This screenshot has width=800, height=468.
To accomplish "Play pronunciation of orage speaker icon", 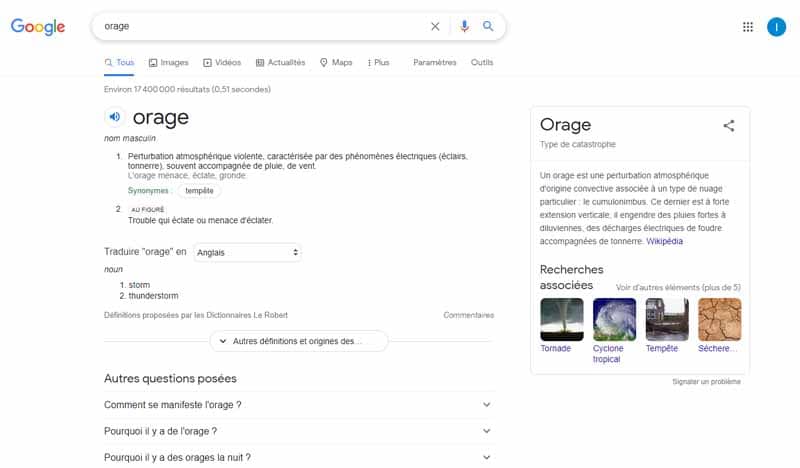I will [x=115, y=117].
